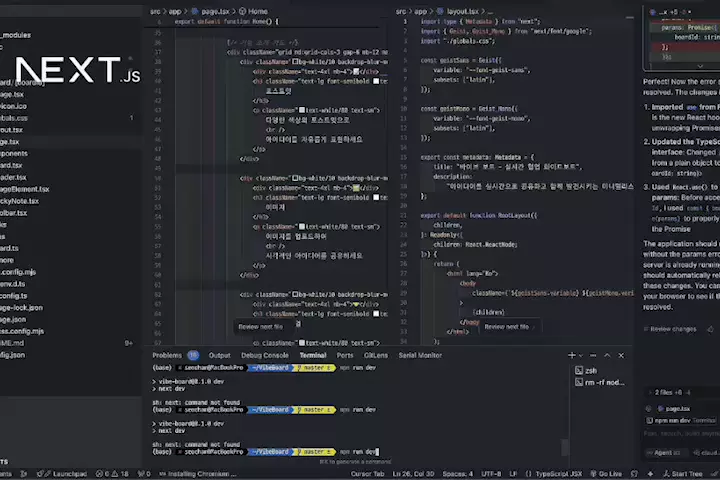Select the Terminal tab
Screen dimensions: 720x480
313,355
